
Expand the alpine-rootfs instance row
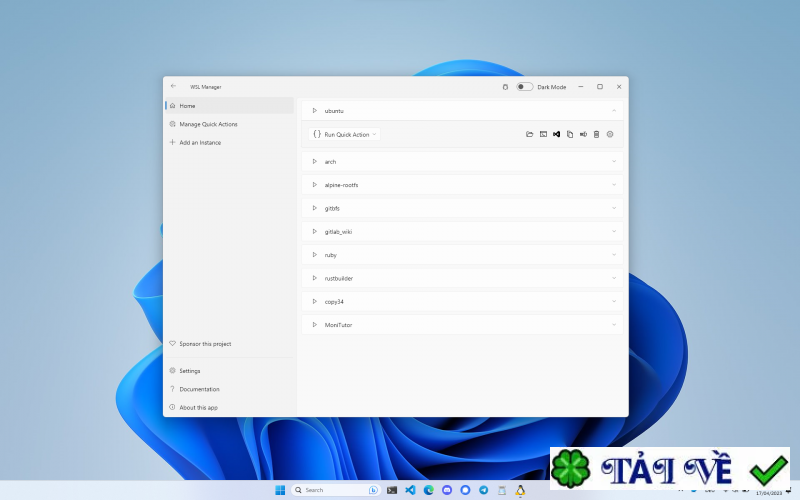click(x=614, y=185)
